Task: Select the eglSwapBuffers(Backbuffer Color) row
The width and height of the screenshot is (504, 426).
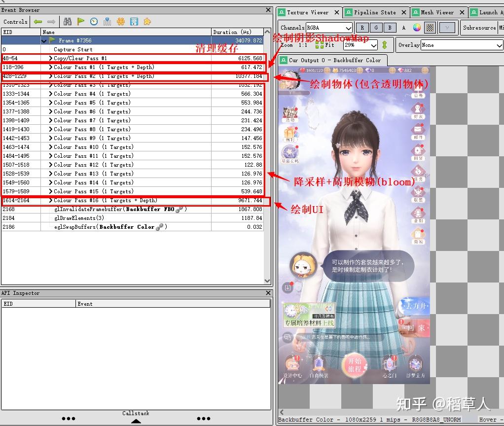Action: point(133,227)
